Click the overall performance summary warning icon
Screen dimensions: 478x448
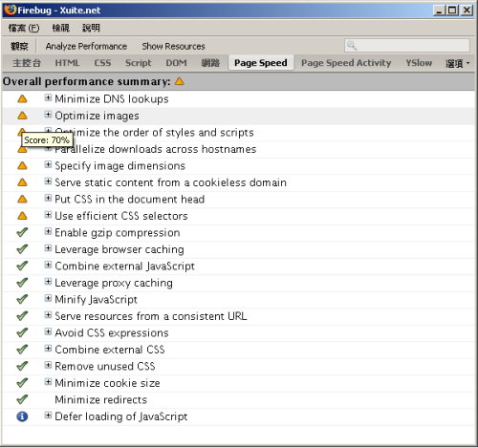click(x=180, y=81)
